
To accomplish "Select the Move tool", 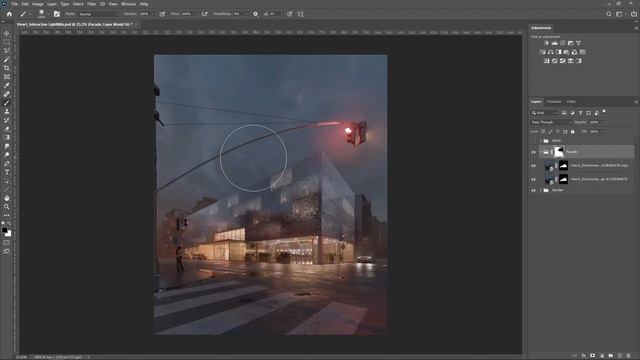I will (x=7, y=33).
